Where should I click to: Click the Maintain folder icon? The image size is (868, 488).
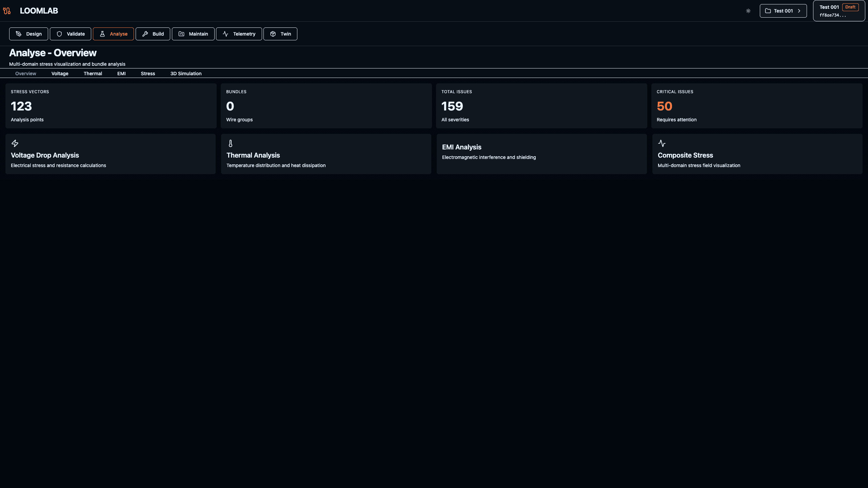182,34
